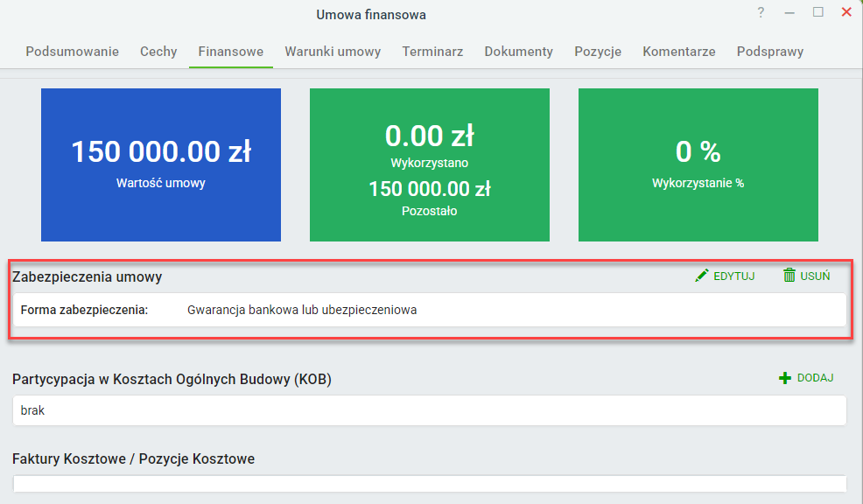863x504 pixels.
Task: Click the Faktury Kosztowe / Pozycje Kosztowe heading
Action: [133, 458]
